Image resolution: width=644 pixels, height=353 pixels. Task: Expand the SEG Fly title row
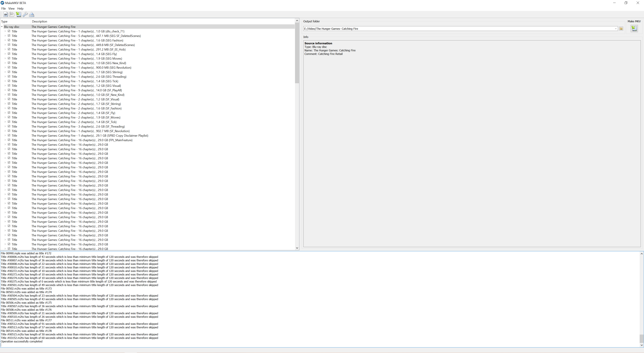coord(5,54)
